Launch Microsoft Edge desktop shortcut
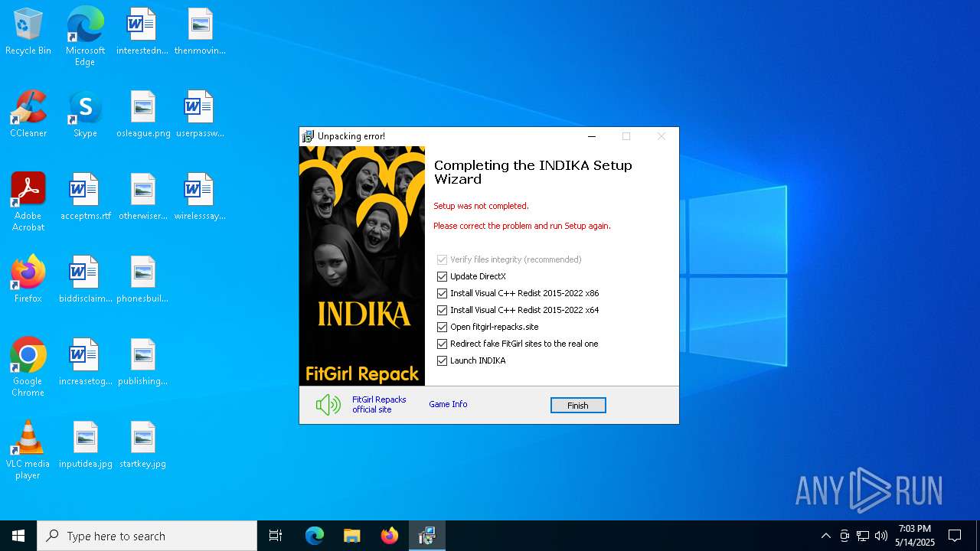980x551 pixels. click(85, 37)
